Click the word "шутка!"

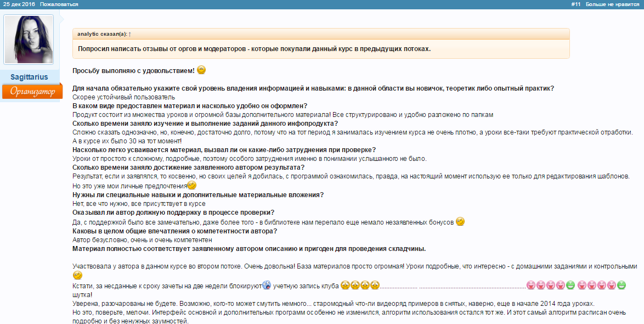pyautogui.click(x=82, y=295)
